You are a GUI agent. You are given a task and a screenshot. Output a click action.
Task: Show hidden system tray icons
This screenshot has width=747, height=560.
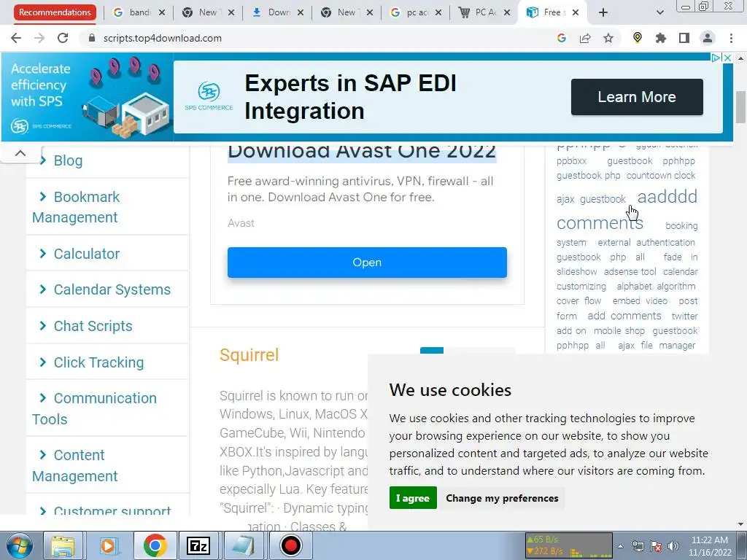pyautogui.click(x=620, y=545)
